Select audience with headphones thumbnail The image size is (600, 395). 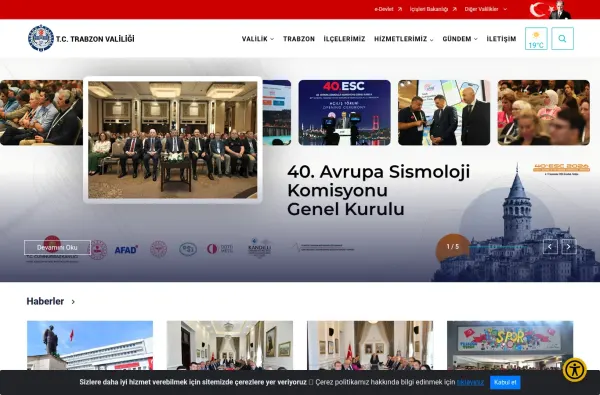tap(41, 113)
